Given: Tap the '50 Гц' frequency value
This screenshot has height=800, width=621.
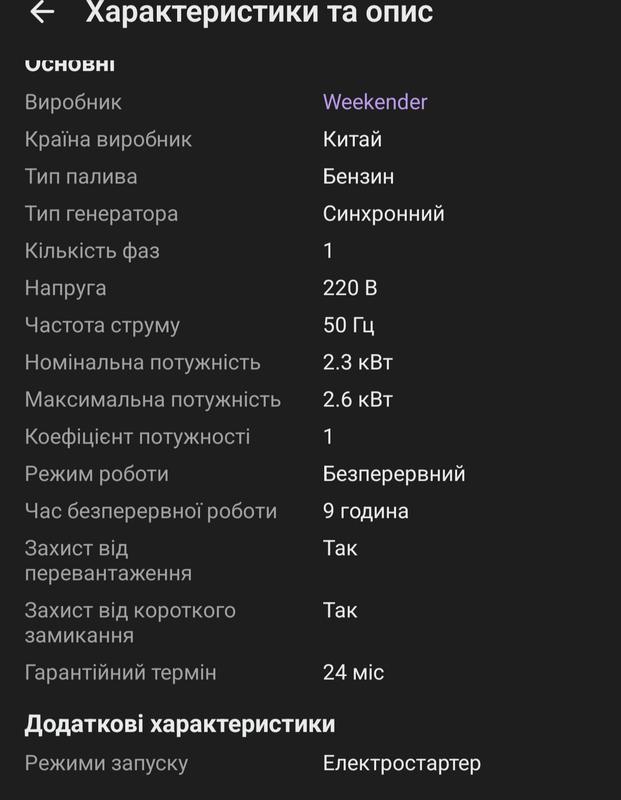Looking at the screenshot, I should tap(349, 326).
